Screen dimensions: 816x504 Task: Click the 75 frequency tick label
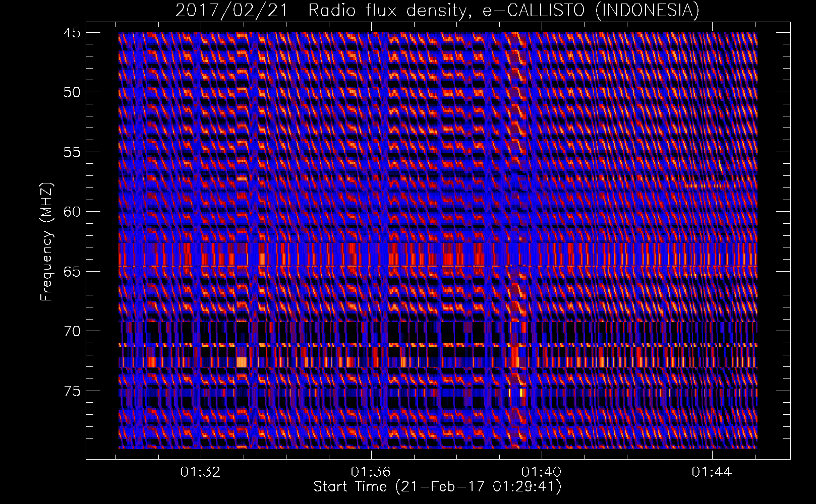[x=72, y=391]
